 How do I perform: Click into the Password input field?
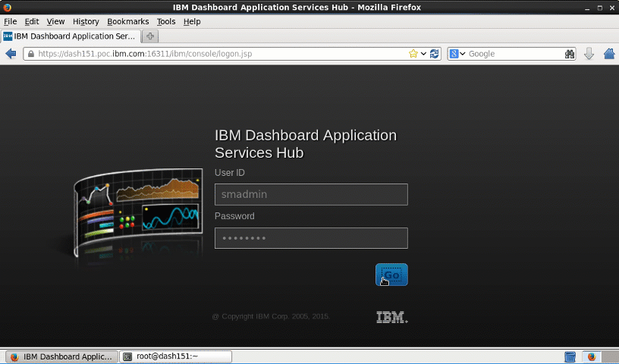coord(311,238)
